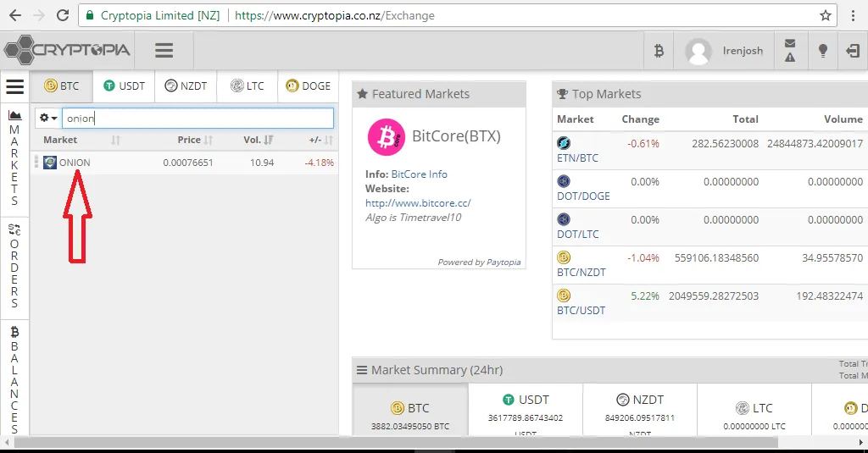
Task: Select the USDT base market tab
Action: [x=124, y=86]
